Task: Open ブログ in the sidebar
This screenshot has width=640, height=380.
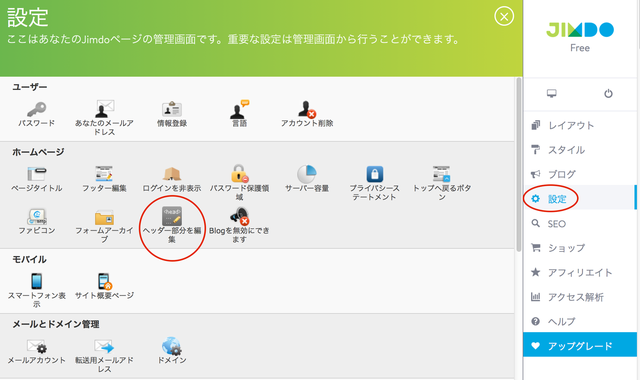Action: coord(580,174)
